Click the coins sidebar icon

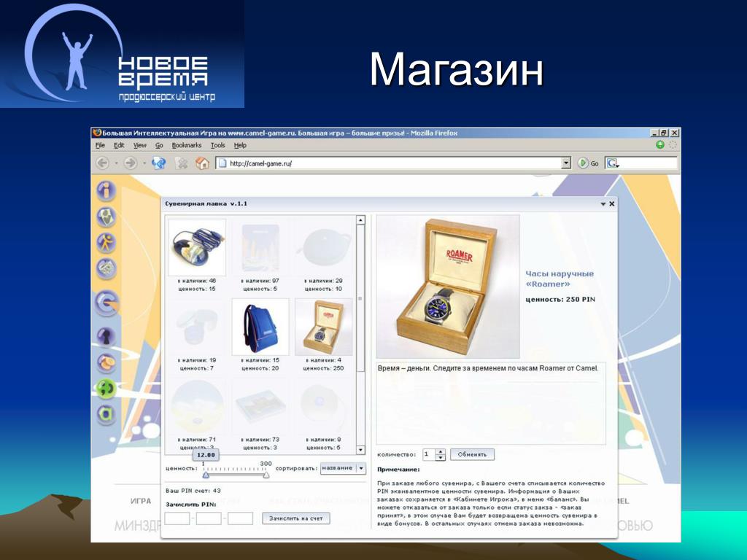(x=106, y=363)
